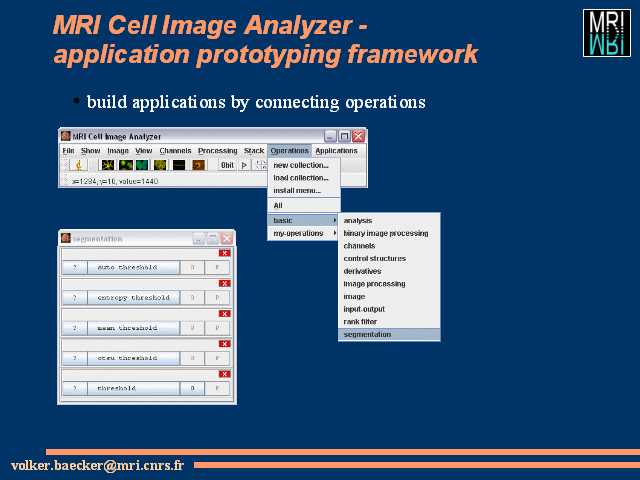This screenshot has width=640, height=480.
Task: Click 'P' button in otsu threshold row
Action: (x=217, y=358)
